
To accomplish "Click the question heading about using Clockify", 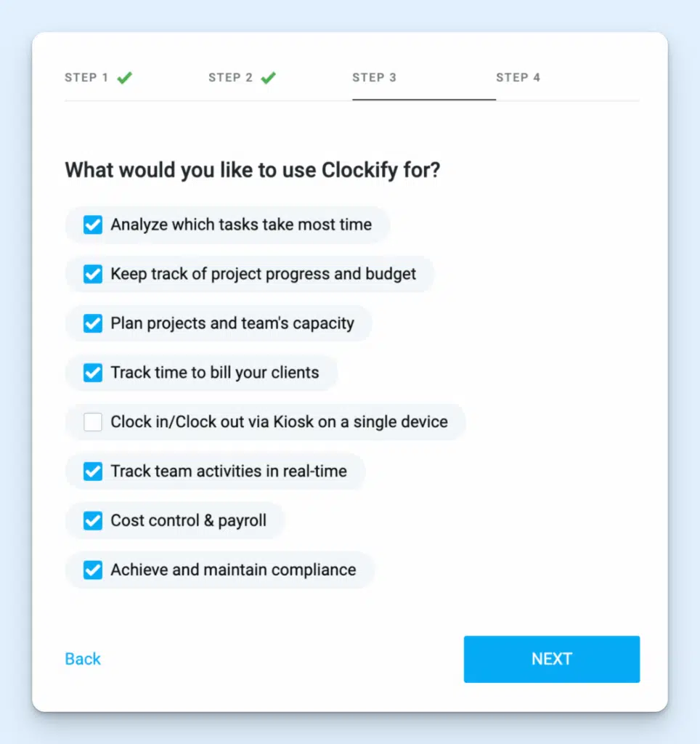I will (x=253, y=170).
